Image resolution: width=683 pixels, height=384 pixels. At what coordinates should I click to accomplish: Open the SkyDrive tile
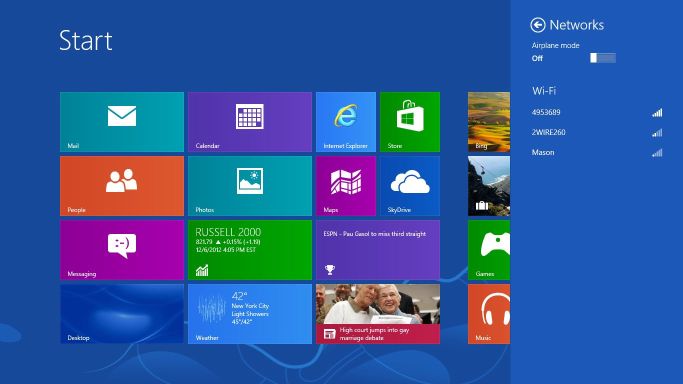point(410,186)
